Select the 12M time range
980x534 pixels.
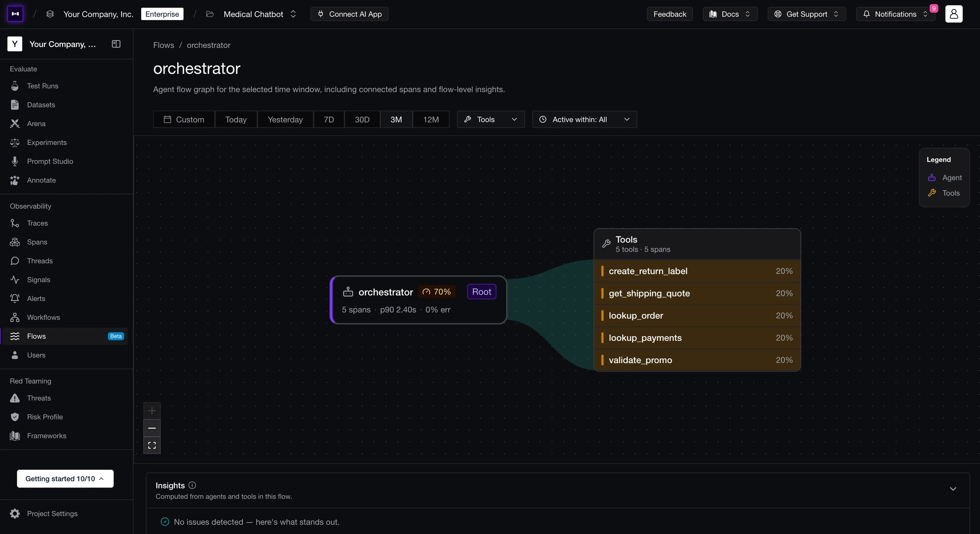pos(431,119)
